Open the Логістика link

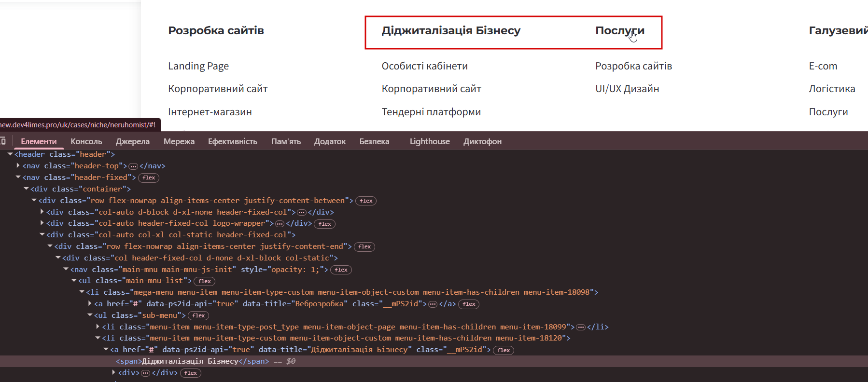832,89
